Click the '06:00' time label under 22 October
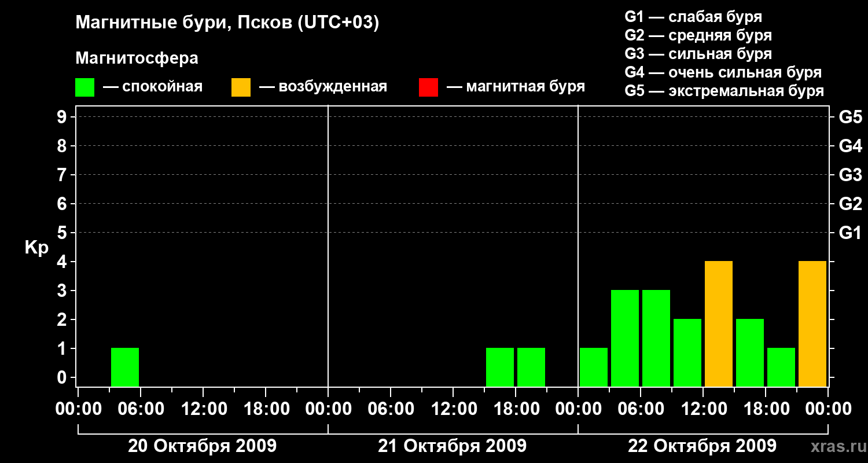The height and width of the screenshot is (463, 868). click(641, 409)
